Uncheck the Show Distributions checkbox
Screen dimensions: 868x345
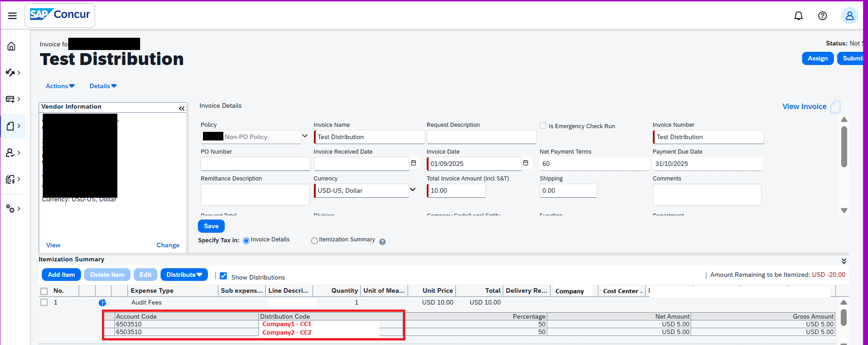(x=223, y=276)
